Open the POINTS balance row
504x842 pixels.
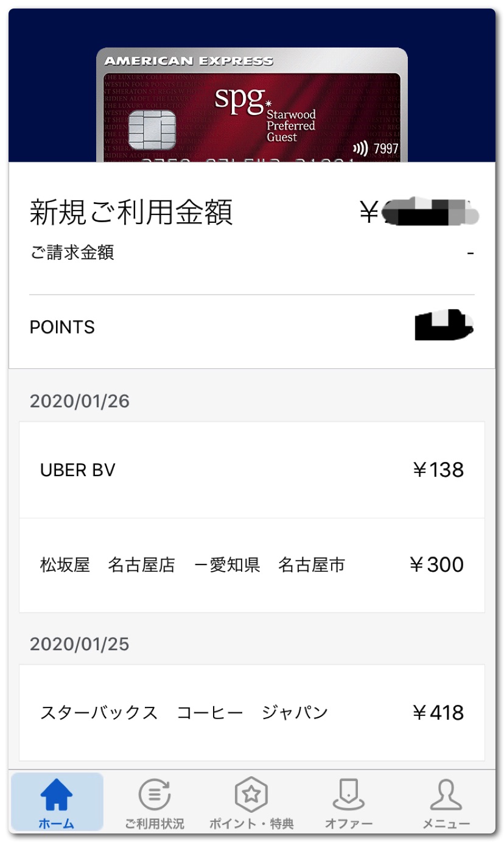pyautogui.click(x=251, y=327)
